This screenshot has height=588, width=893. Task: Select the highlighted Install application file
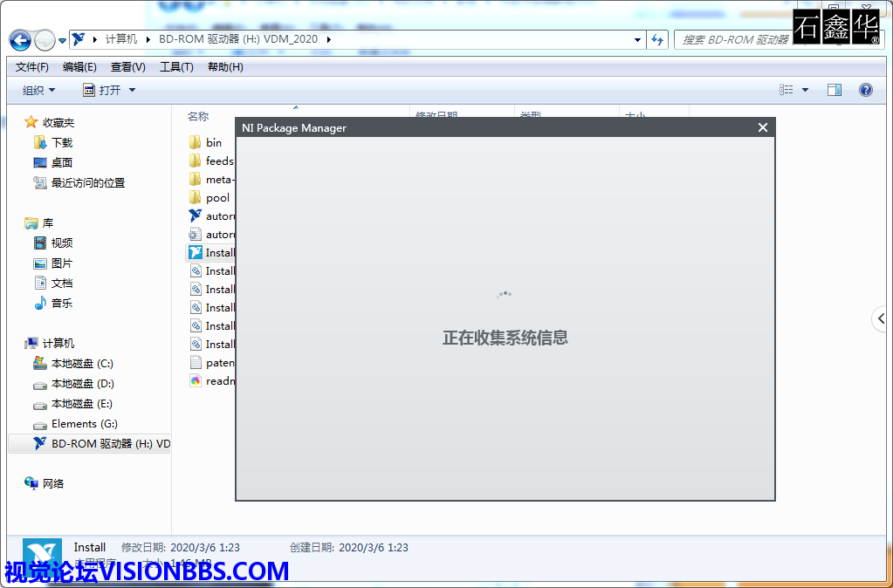pos(210,252)
